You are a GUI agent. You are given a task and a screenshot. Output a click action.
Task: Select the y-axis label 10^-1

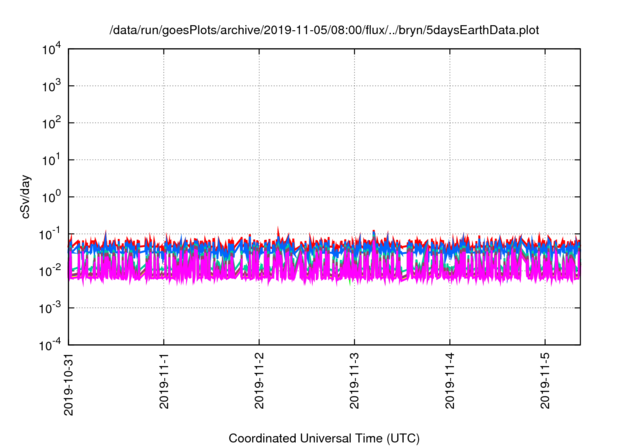coord(51,235)
